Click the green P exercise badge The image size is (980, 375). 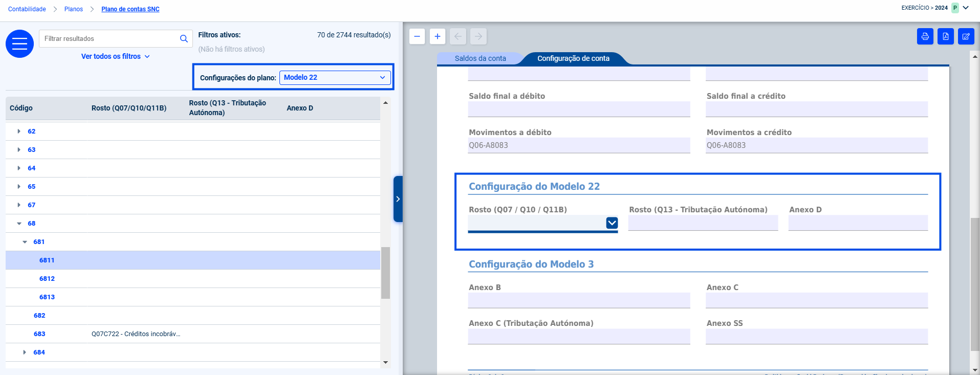coord(955,8)
